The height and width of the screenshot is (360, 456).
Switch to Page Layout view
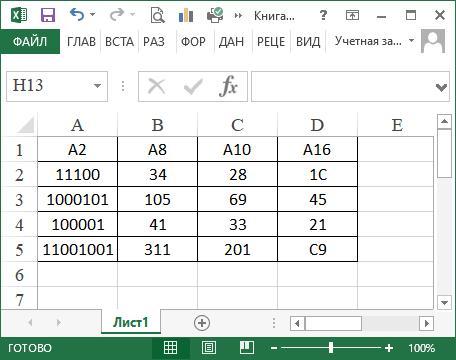[x=209, y=348]
